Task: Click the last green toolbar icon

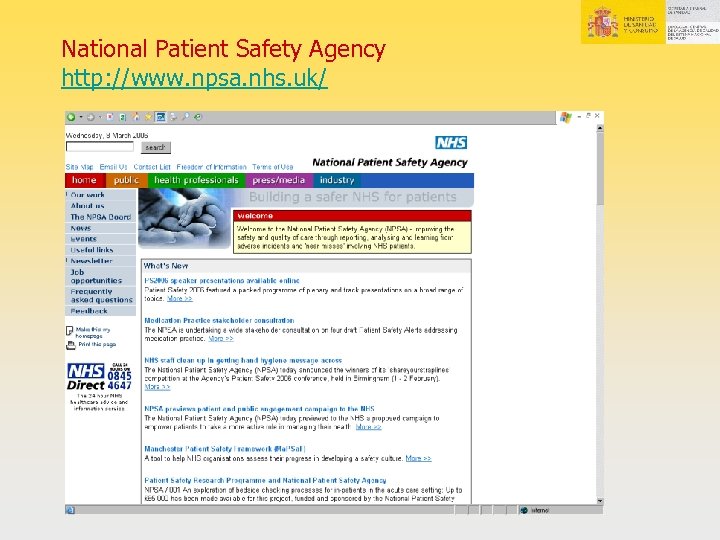Action: coord(198,117)
